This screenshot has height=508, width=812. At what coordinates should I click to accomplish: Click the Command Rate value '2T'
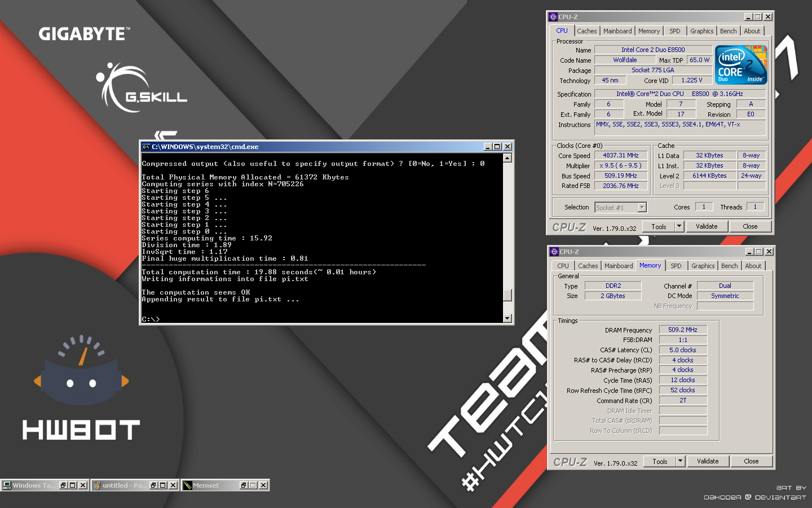click(x=683, y=400)
